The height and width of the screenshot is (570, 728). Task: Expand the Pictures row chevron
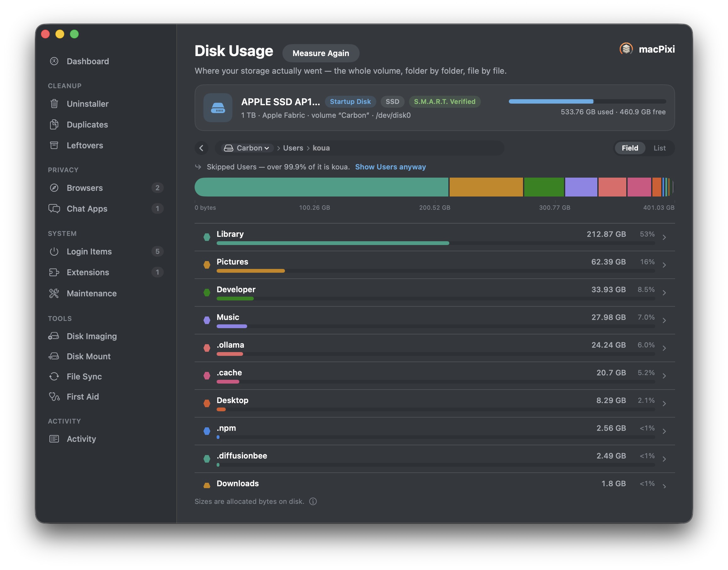click(664, 265)
